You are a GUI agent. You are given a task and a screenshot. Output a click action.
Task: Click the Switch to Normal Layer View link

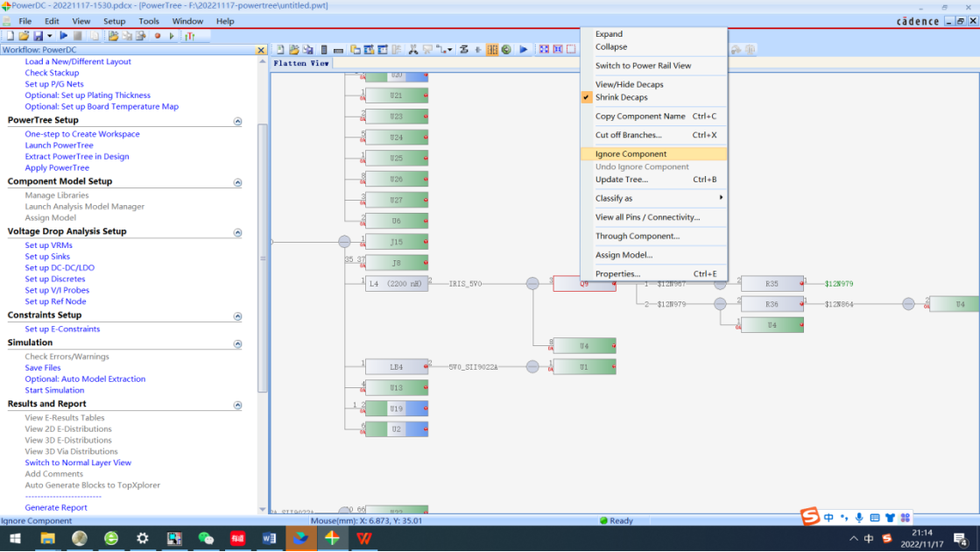click(78, 463)
